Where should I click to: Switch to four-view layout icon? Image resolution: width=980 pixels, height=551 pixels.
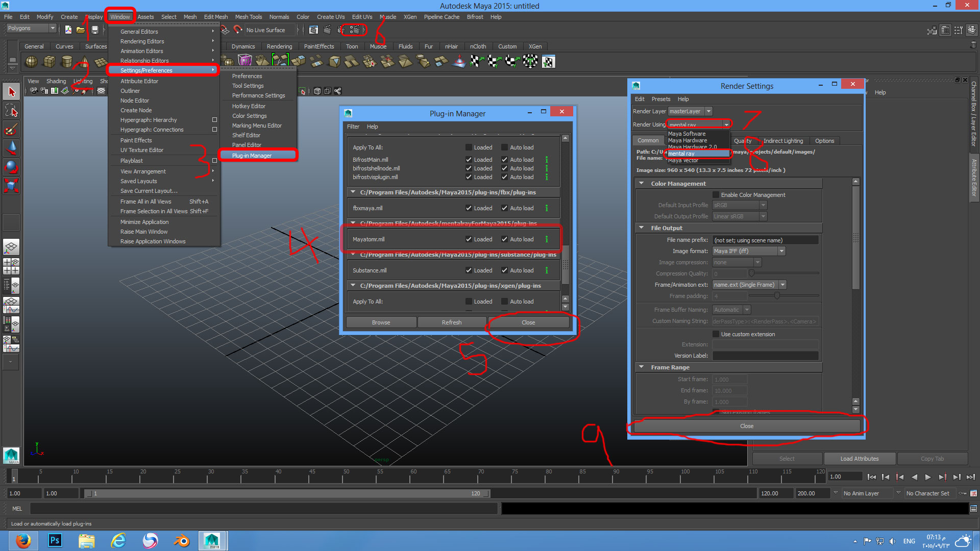point(11,266)
